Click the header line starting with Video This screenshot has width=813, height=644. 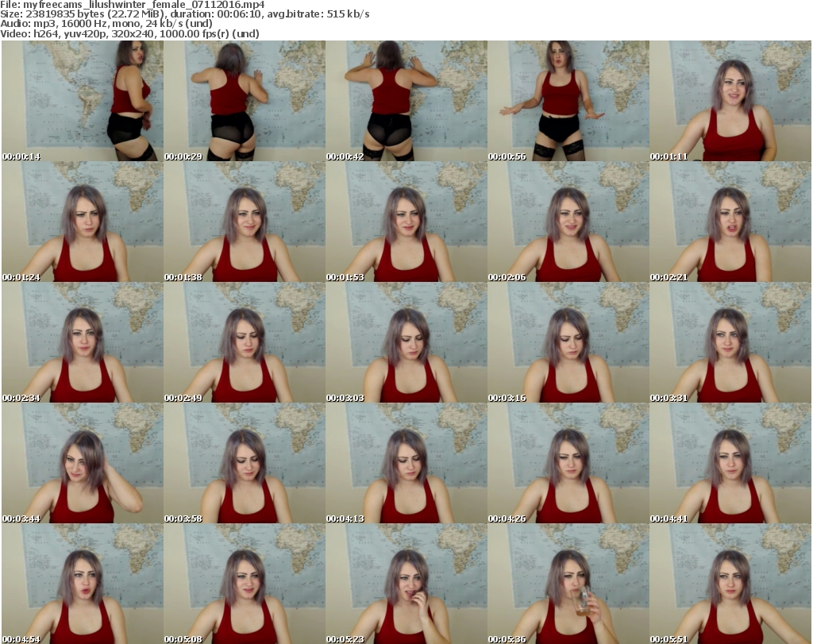click(129, 33)
